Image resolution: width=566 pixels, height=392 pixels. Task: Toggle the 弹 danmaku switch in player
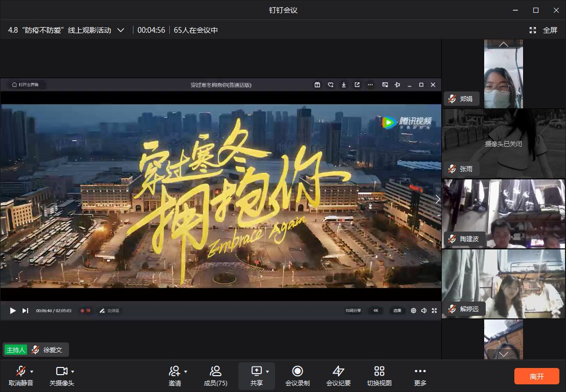point(85,310)
